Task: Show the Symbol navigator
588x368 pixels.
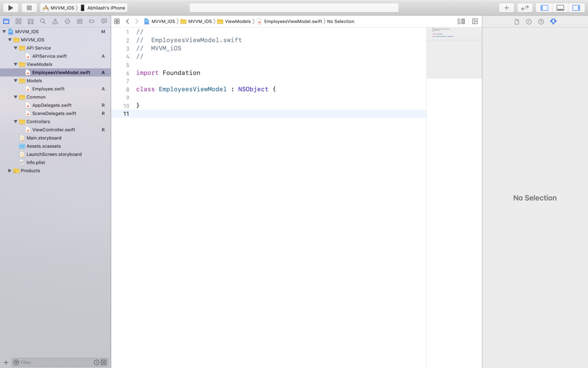Action: click(x=31, y=21)
